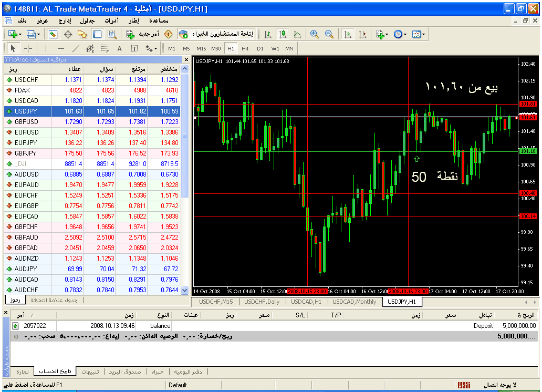
Task: Select the Fibonacci retracement tool
Action: coord(105,48)
